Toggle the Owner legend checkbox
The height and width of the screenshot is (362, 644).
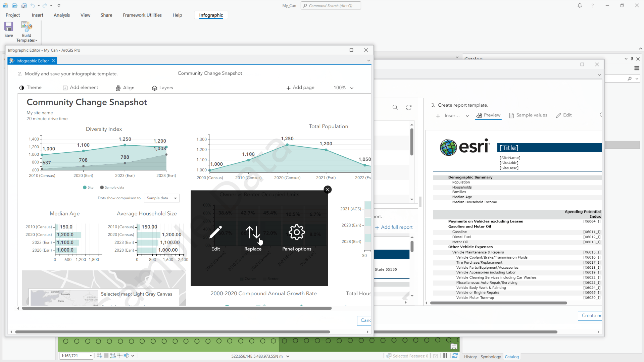click(242, 278)
